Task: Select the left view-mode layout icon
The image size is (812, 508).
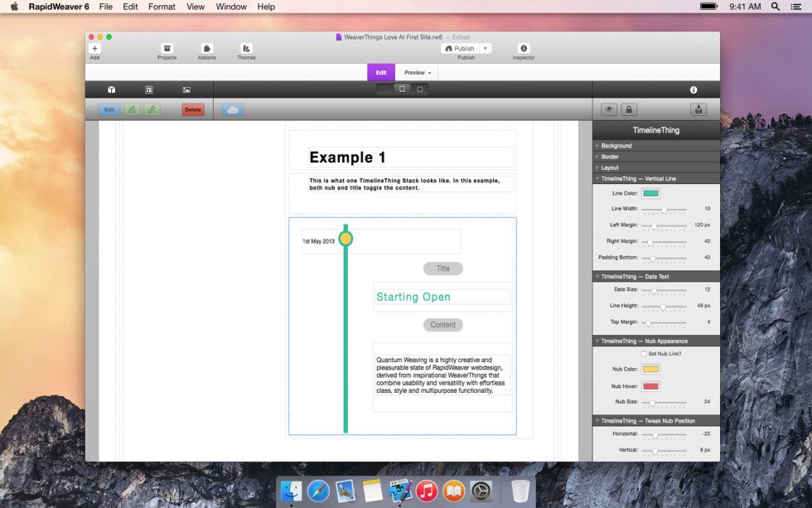Action: coord(384,89)
